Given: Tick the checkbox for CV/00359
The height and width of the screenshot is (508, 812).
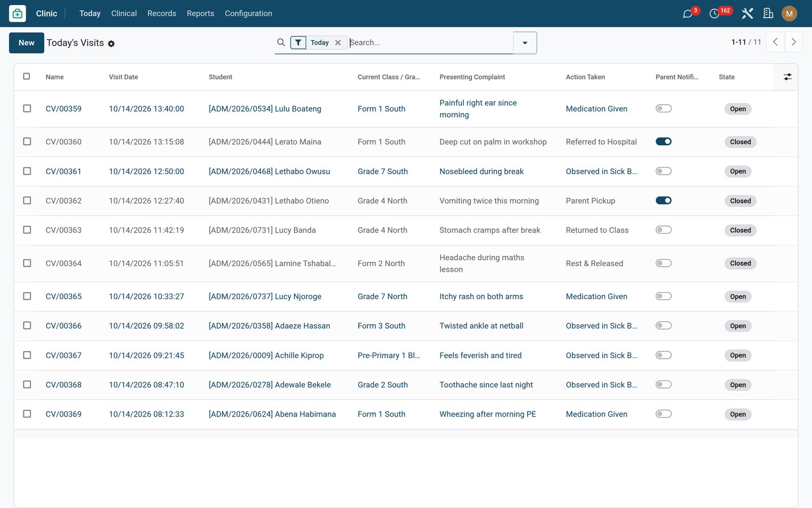Looking at the screenshot, I should coord(27,109).
